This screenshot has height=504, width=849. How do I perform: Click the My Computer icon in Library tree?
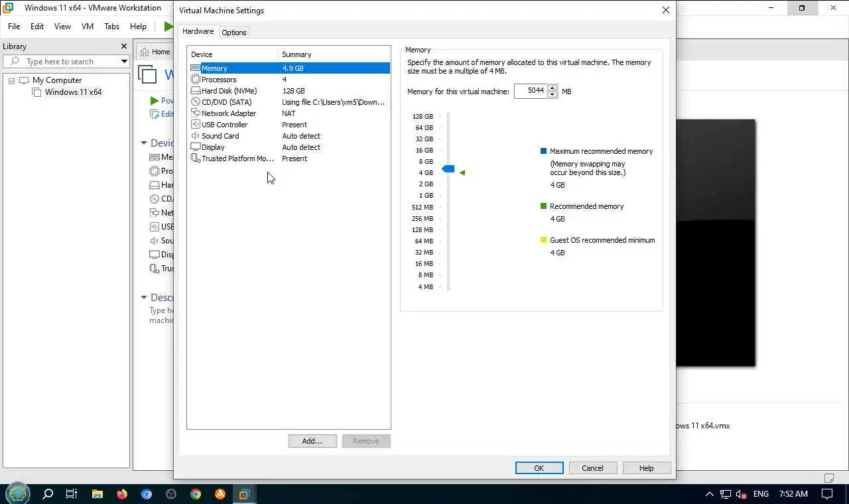(x=25, y=80)
